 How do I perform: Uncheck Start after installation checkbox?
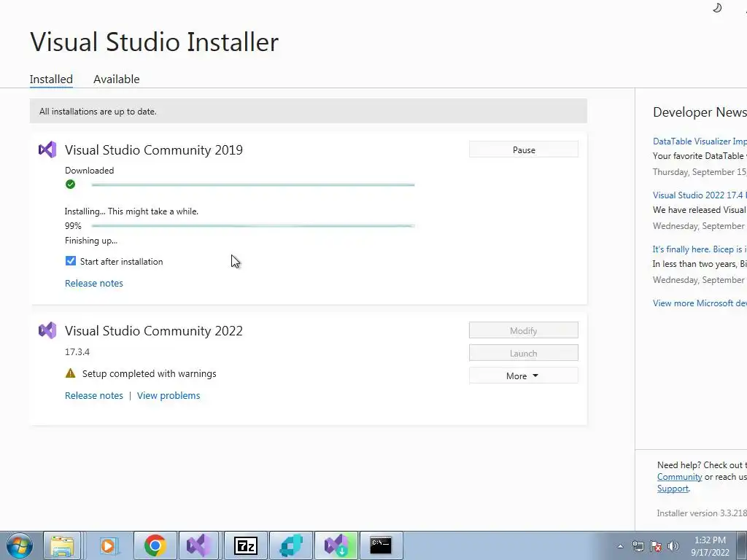71,261
